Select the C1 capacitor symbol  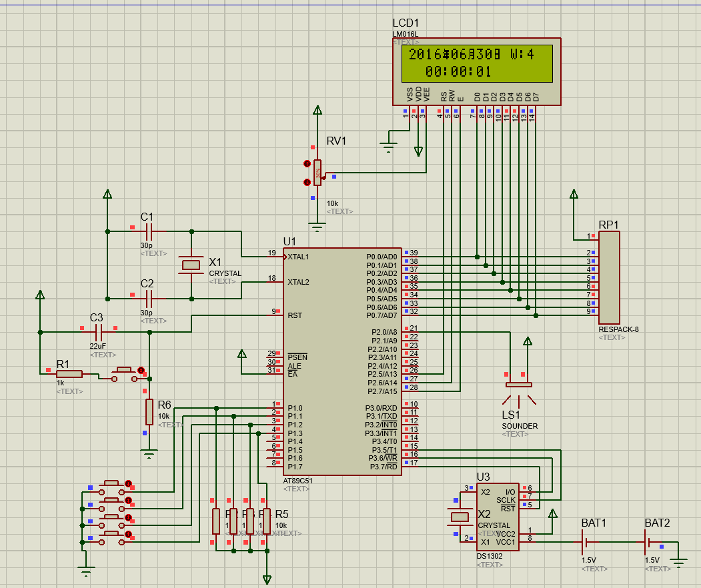149,231
